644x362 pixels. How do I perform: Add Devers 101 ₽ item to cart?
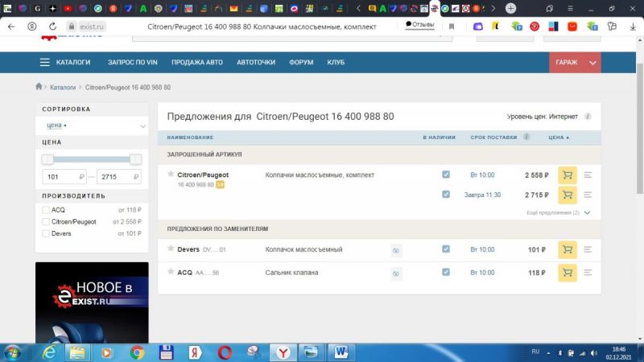pos(568,249)
